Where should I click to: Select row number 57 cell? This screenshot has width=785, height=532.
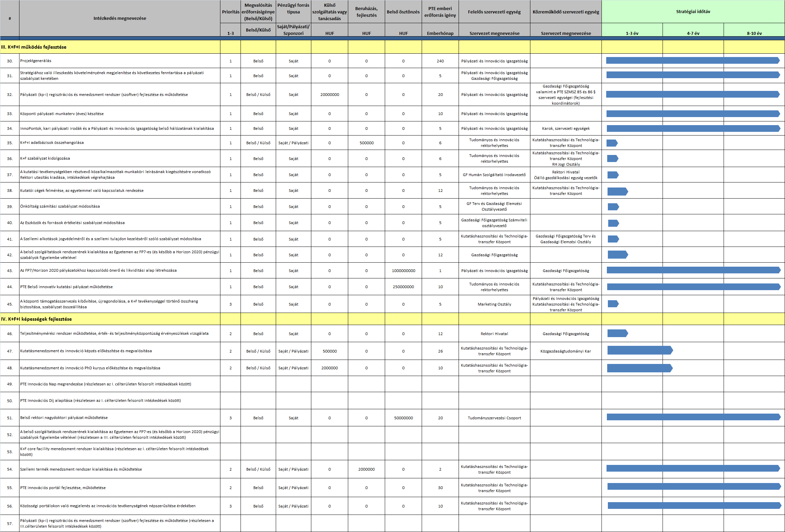point(10,524)
